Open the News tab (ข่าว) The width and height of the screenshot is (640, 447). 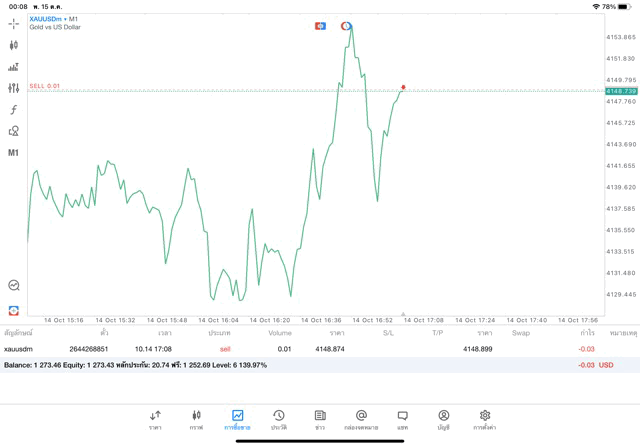click(320, 419)
